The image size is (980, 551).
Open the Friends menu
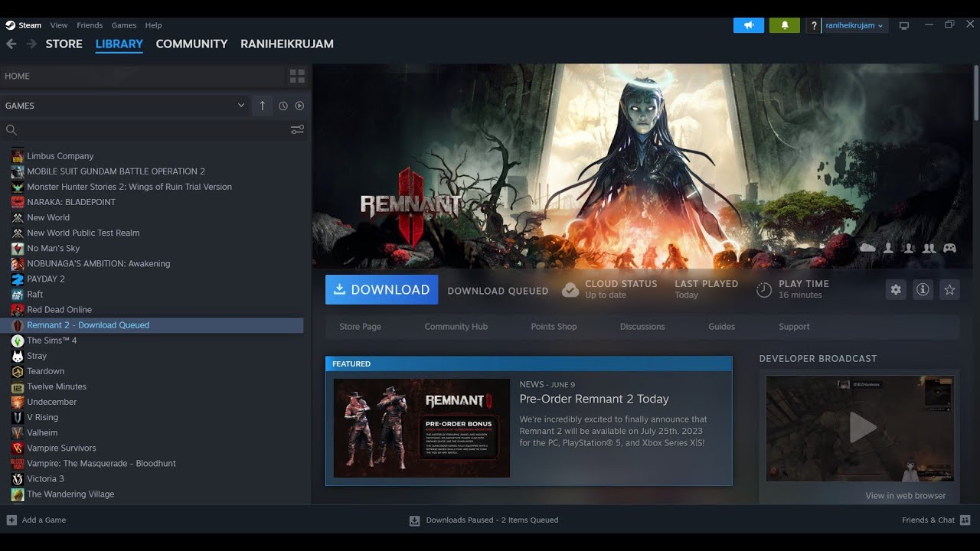[90, 25]
